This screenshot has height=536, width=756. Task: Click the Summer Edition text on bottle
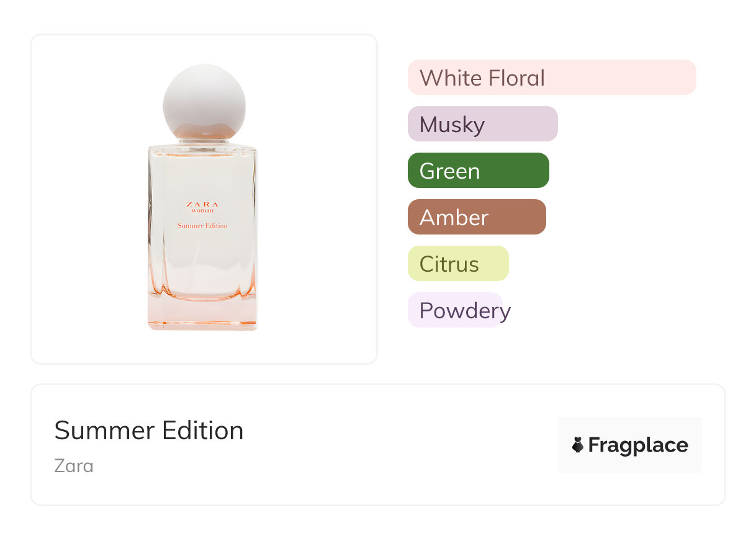click(x=202, y=226)
